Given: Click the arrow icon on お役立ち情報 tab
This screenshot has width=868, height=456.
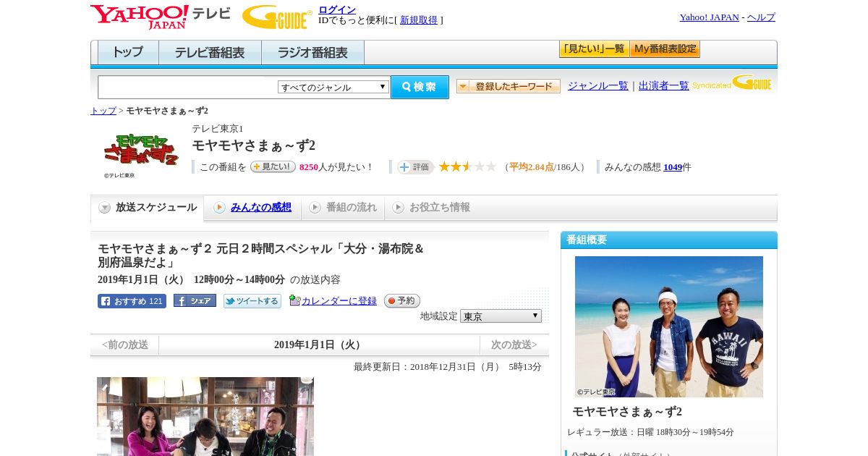Looking at the screenshot, I should click(x=398, y=208).
